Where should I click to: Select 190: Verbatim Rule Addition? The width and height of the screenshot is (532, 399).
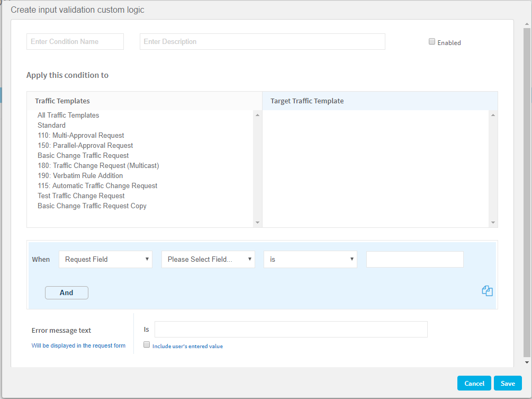click(x=80, y=175)
